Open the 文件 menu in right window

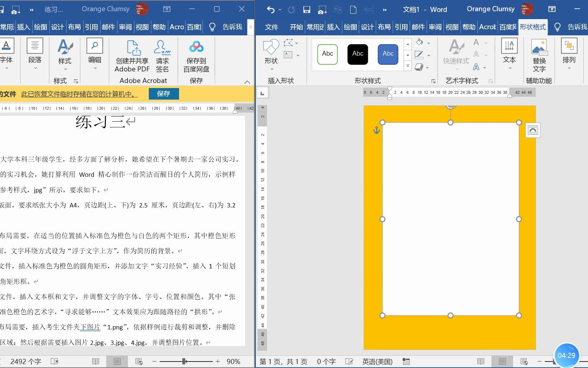coord(271,27)
